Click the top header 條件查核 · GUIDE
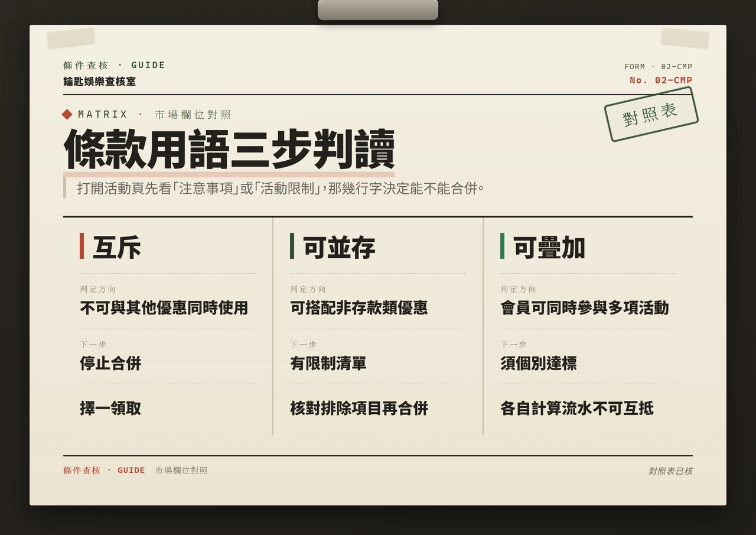 coord(115,65)
